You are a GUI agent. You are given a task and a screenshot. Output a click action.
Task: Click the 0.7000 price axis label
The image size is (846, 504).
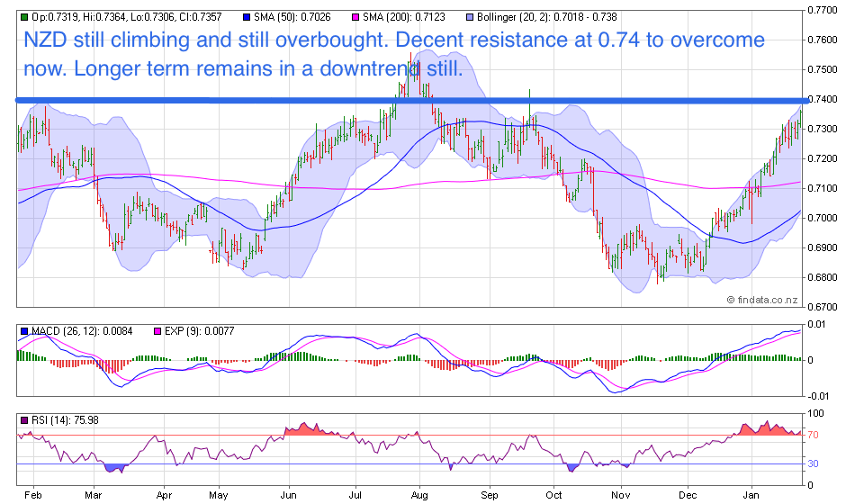pos(821,218)
